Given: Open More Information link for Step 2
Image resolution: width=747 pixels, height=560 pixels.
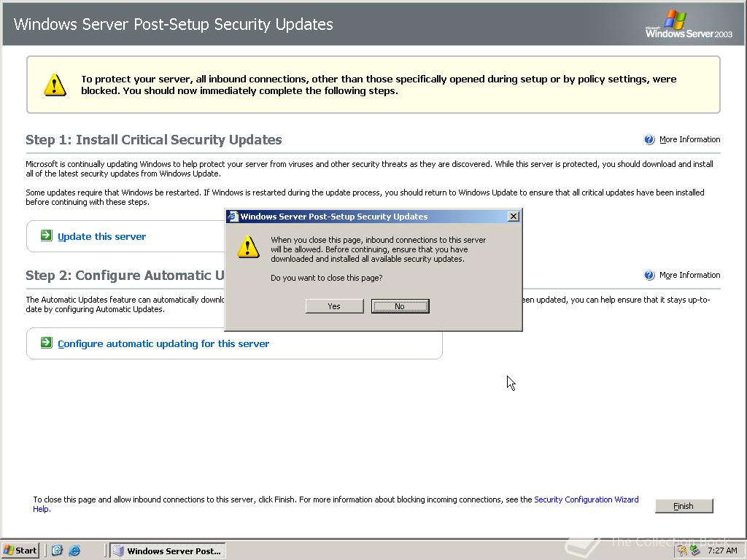Looking at the screenshot, I should [x=690, y=275].
